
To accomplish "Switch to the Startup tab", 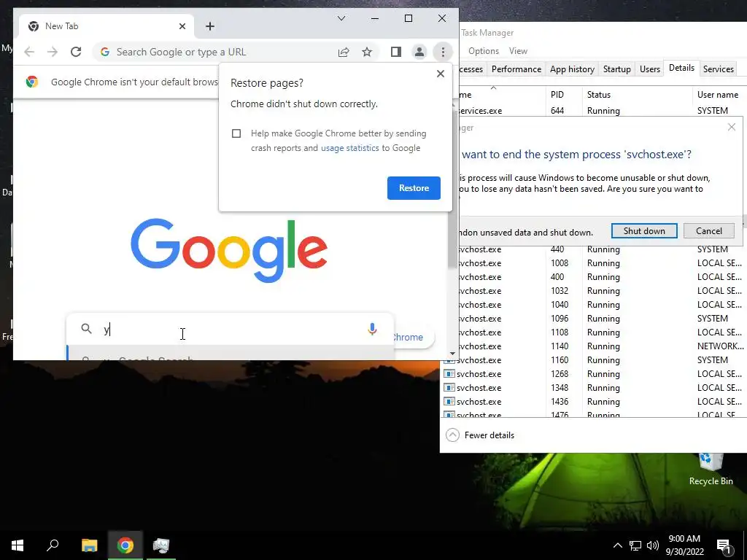I will tap(616, 69).
